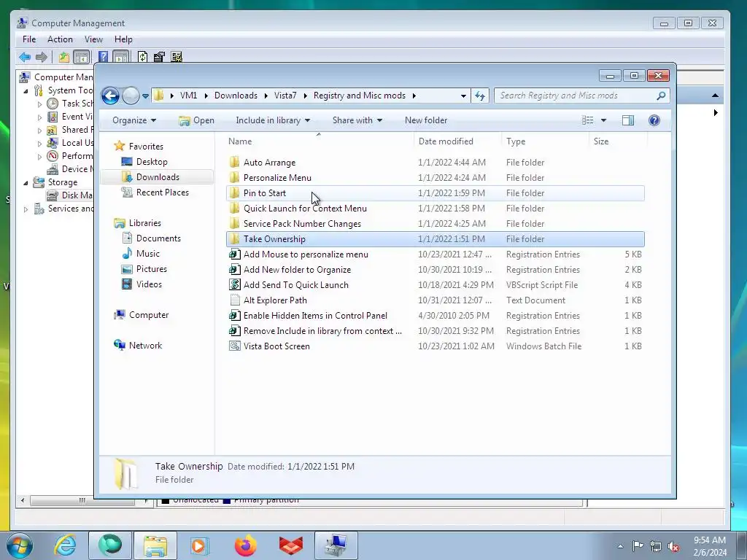Open Windows Media Player taskbar icon
The width and height of the screenshot is (747, 560).
(x=198, y=545)
